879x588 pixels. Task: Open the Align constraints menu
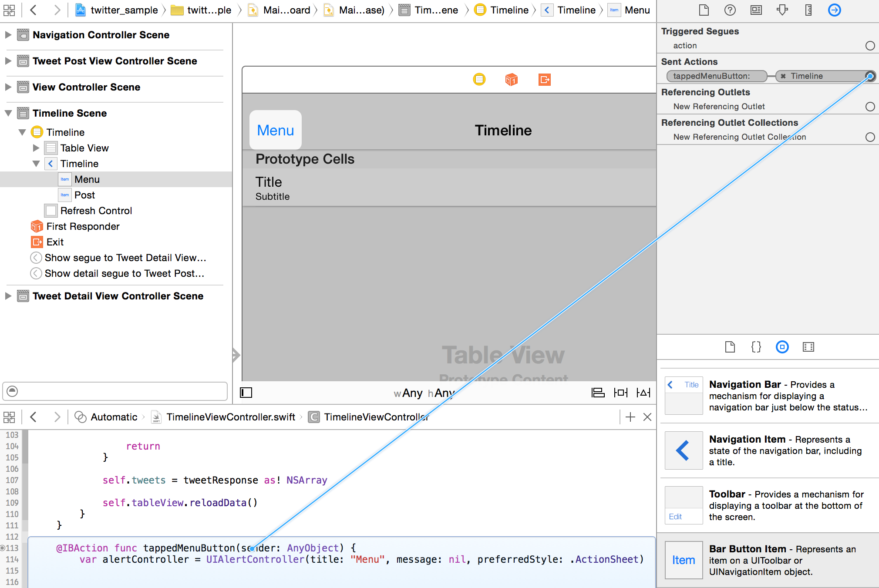(598, 393)
